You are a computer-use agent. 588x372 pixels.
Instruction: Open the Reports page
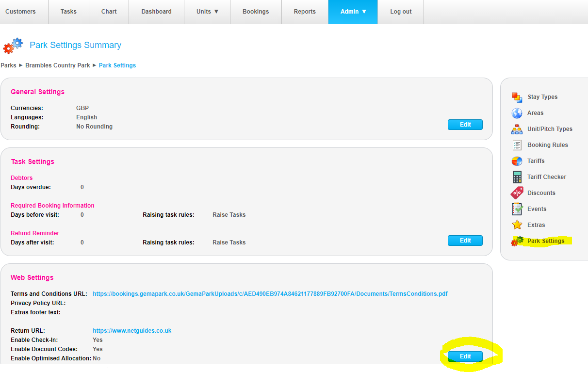click(305, 12)
